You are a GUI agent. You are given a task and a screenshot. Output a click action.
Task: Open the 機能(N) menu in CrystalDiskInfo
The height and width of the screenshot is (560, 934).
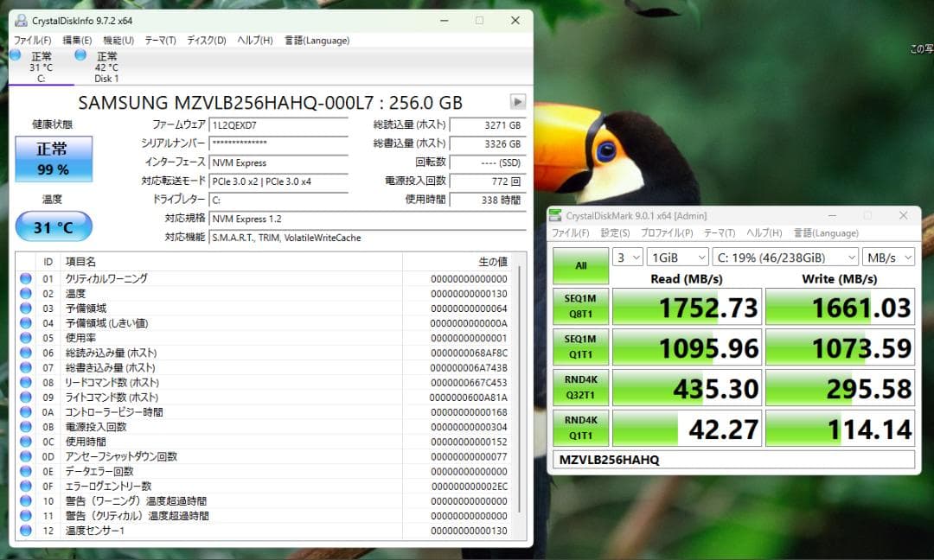click(x=118, y=40)
